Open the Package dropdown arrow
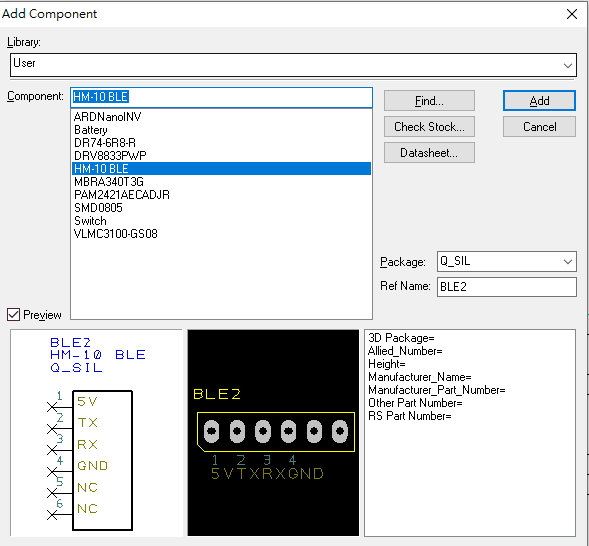 point(568,261)
